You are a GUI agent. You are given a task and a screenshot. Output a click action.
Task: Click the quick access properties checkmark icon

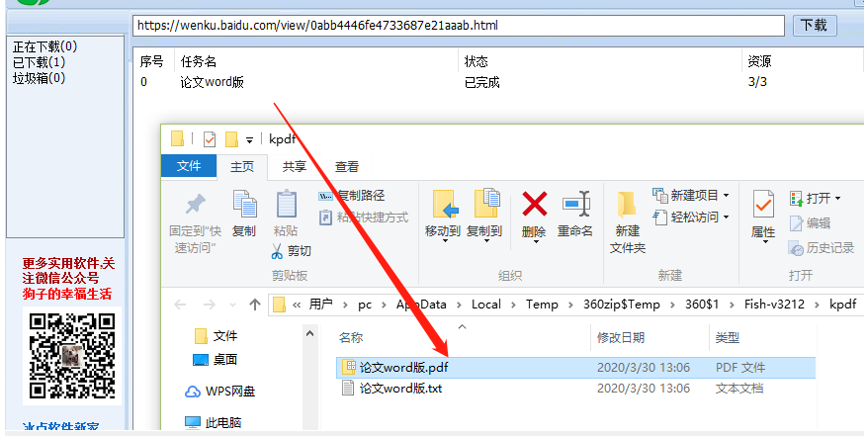click(x=210, y=139)
